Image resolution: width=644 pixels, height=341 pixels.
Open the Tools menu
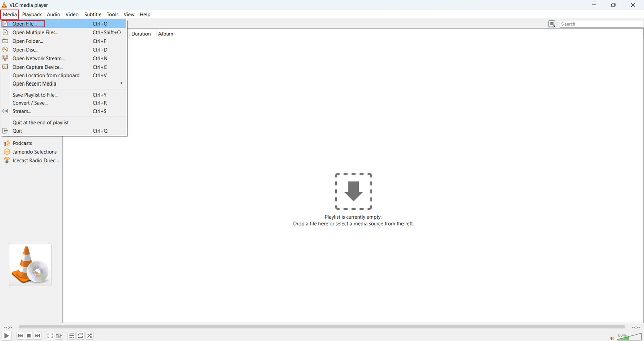[x=112, y=14]
